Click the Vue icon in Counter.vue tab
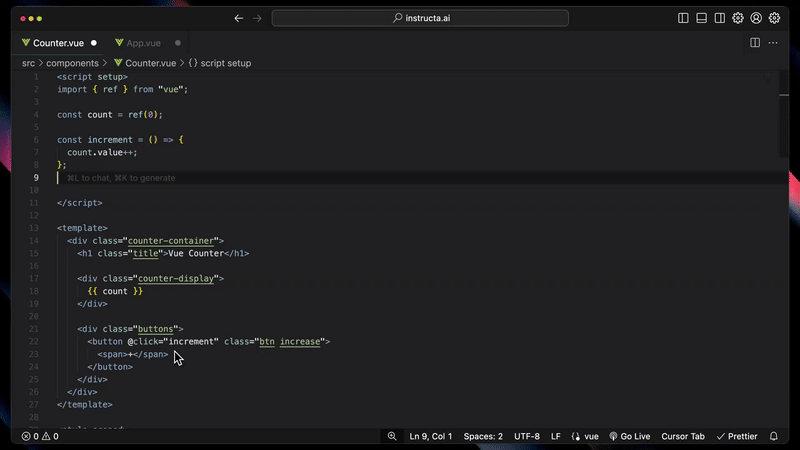The width and height of the screenshot is (800, 450). click(x=26, y=43)
